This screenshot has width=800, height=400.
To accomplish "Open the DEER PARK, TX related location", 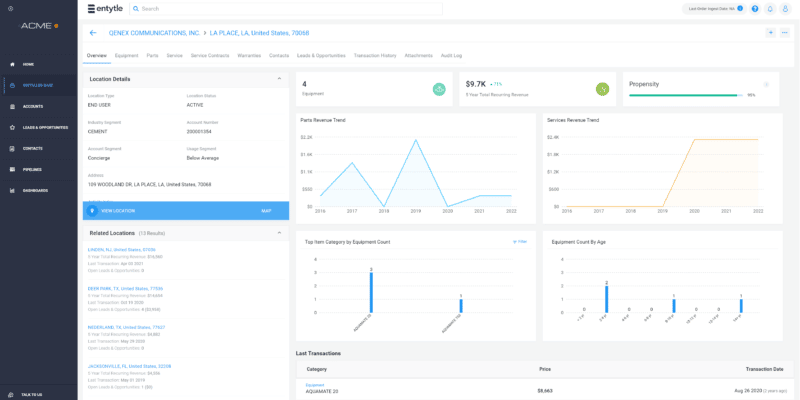I will pos(125,288).
